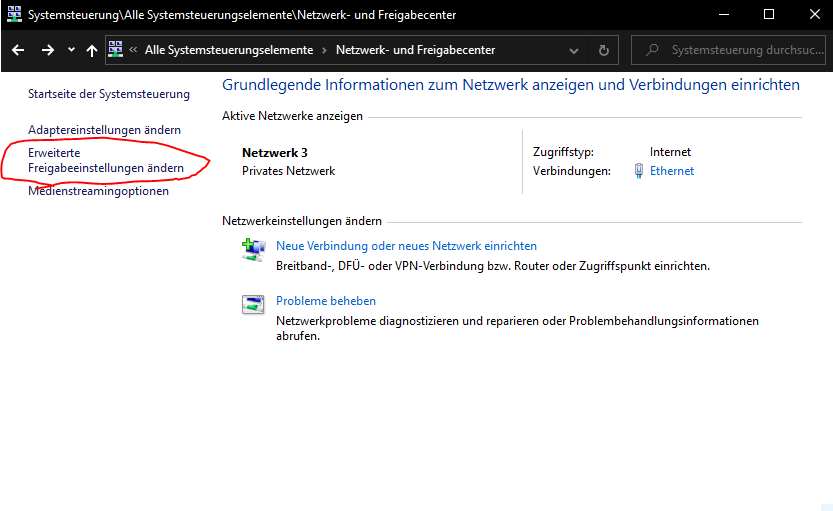Image resolution: width=833 pixels, height=511 pixels.
Task: Open 'Erweiterte Freigabeeinstellungen ändern'
Action: [x=106, y=160]
